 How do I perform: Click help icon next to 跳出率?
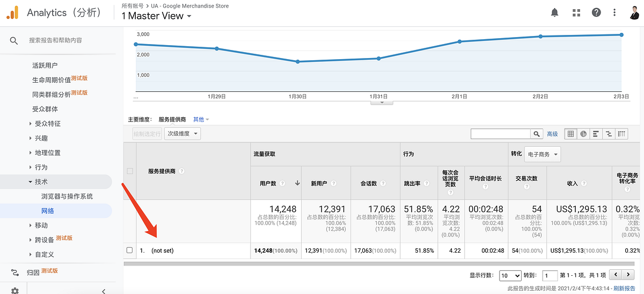tap(427, 183)
